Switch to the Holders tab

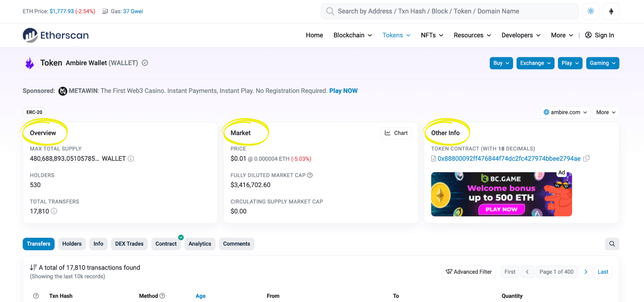pyautogui.click(x=71, y=244)
